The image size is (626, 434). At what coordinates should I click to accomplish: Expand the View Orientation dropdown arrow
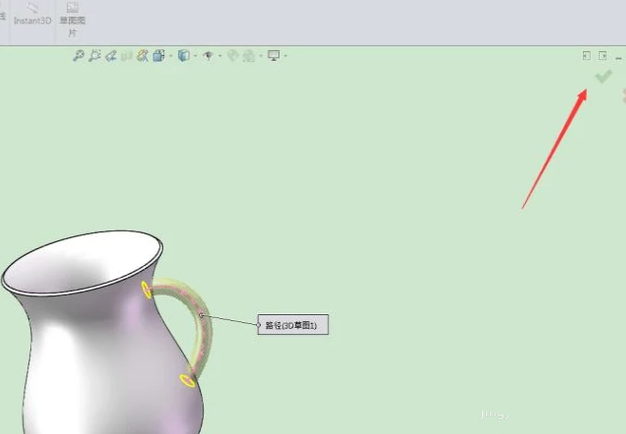tap(171, 56)
